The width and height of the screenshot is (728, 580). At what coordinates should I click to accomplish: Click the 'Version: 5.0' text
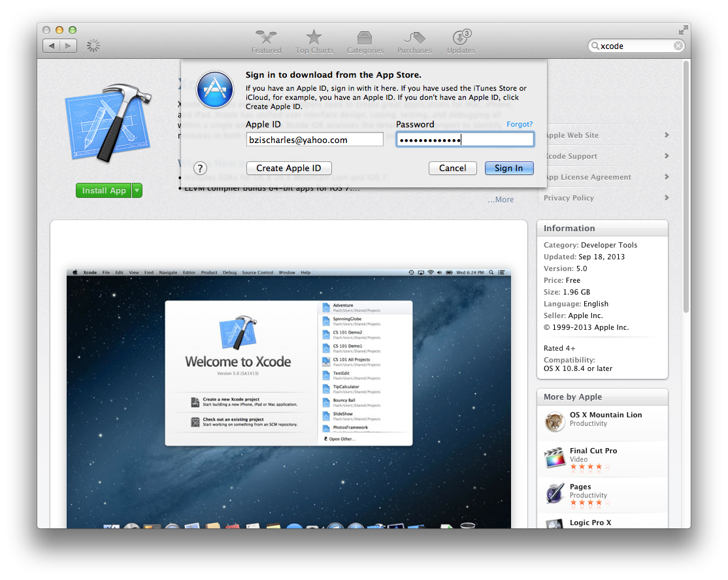coord(565,268)
